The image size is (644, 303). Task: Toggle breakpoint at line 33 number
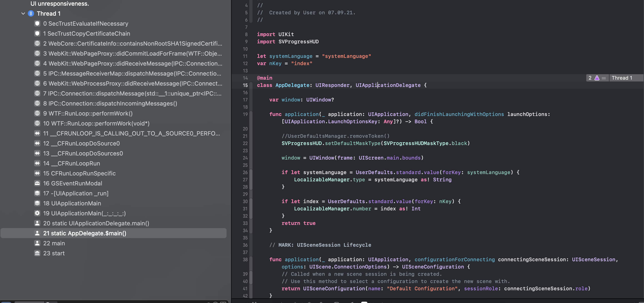tap(245, 223)
